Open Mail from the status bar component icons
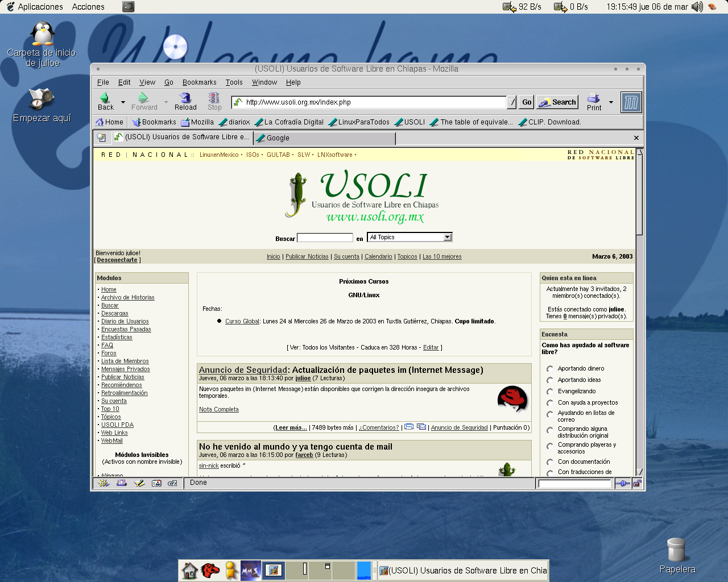The width and height of the screenshot is (728, 582). (122, 483)
